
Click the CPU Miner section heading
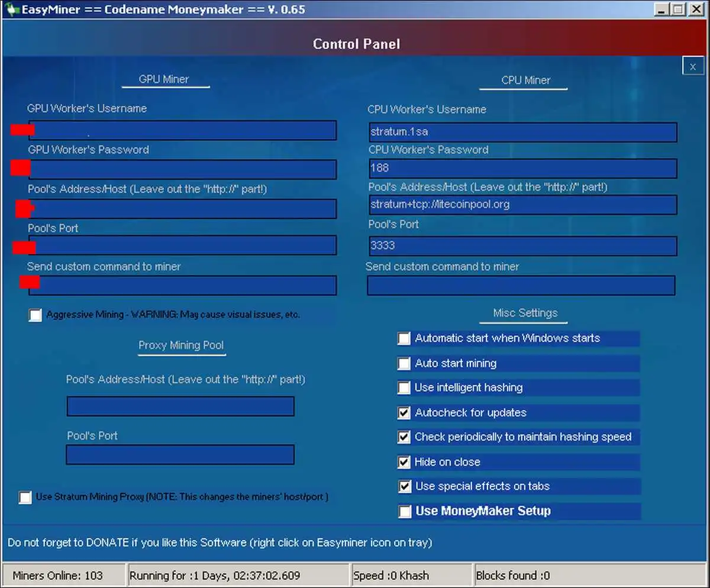coord(526,80)
